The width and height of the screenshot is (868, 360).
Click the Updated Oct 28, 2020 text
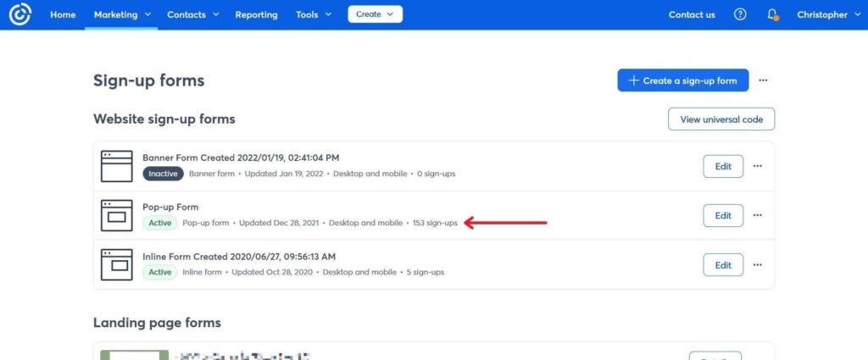[x=272, y=272]
